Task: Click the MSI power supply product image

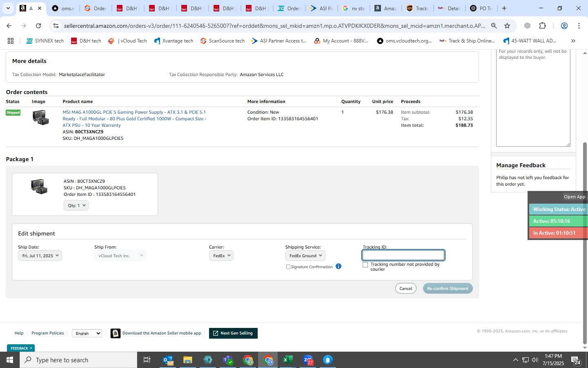Action: click(x=40, y=118)
